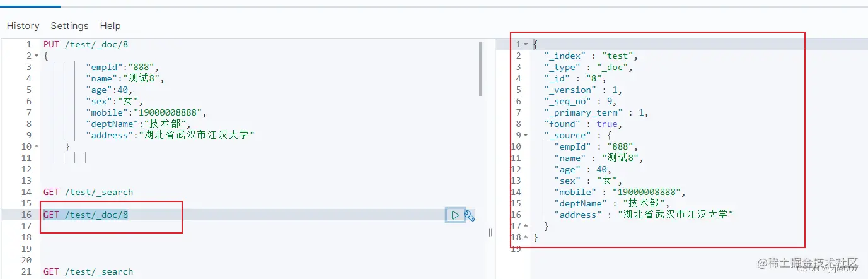Click line number 19 in the response gutter
This screenshot has width=868, height=279.
[x=516, y=249]
